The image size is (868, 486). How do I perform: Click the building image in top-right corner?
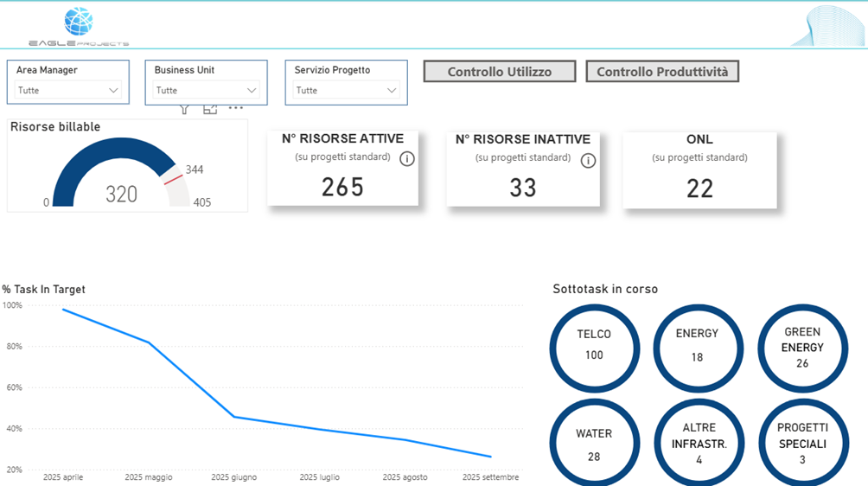coord(828,26)
